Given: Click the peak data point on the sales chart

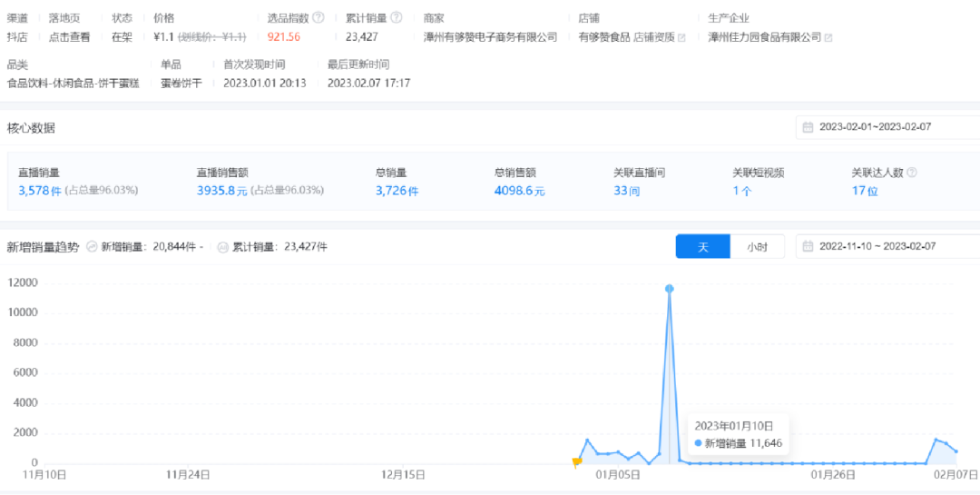Looking at the screenshot, I should point(669,289).
